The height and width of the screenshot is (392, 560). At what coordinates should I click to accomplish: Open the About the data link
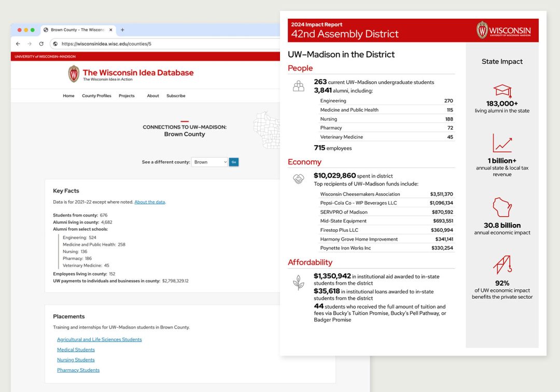coord(150,202)
